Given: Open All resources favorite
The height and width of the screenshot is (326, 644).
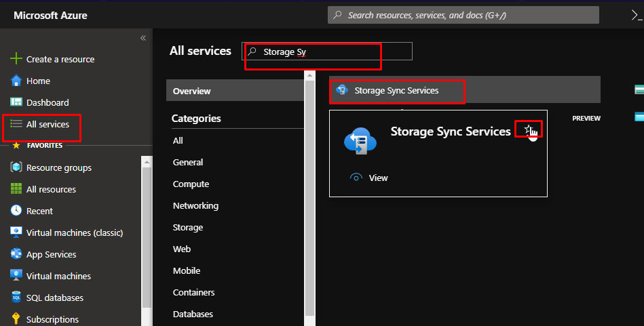Looking at the screenshot, I should pos(51,190).
